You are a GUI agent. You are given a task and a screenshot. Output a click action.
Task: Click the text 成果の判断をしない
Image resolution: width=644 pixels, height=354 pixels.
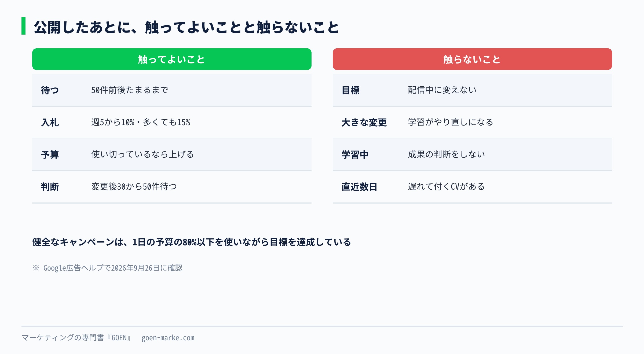[x=447, y=154]
